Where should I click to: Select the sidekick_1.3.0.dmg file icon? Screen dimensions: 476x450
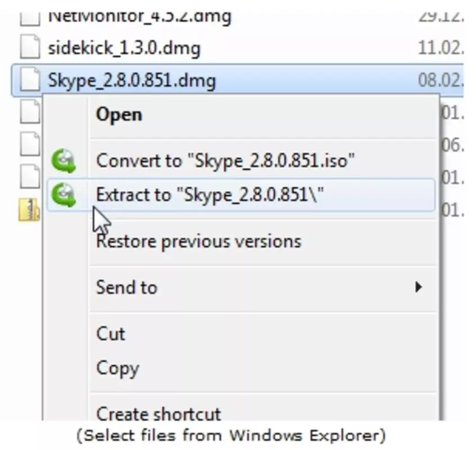pyautogui.click(x=29, y=47)
